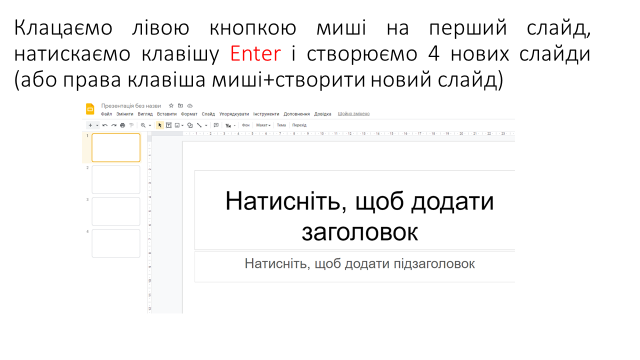Click the Undo arrow icon
The image size is (640, 360).
pos(105,125)
